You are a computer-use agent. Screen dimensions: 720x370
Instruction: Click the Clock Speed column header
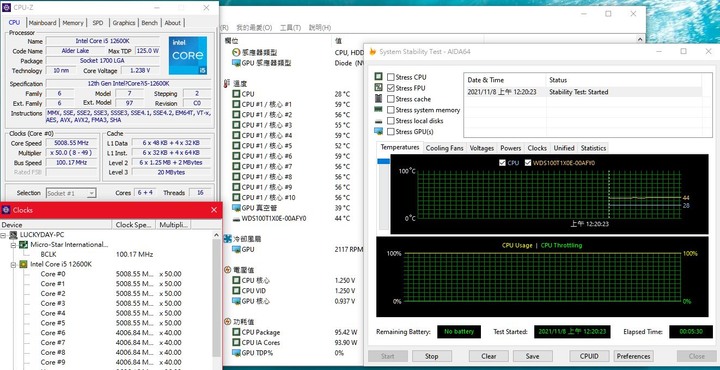click(134, 224)
